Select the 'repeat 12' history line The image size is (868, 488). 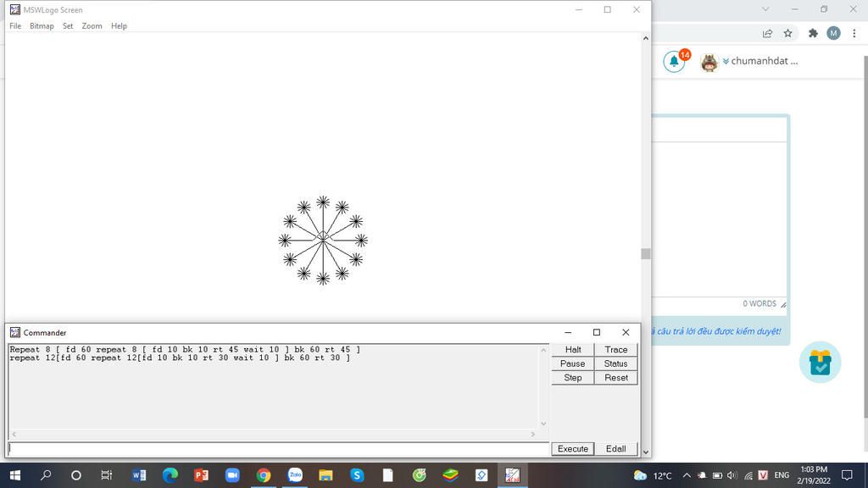[180, 358]
